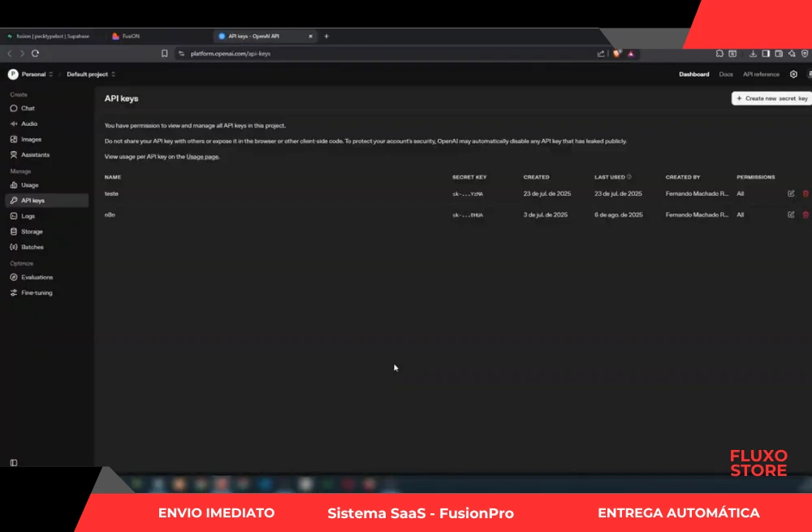Delete the n8n API key
The width and height of the screenshot is (812, 532).
tap(806, 214)
